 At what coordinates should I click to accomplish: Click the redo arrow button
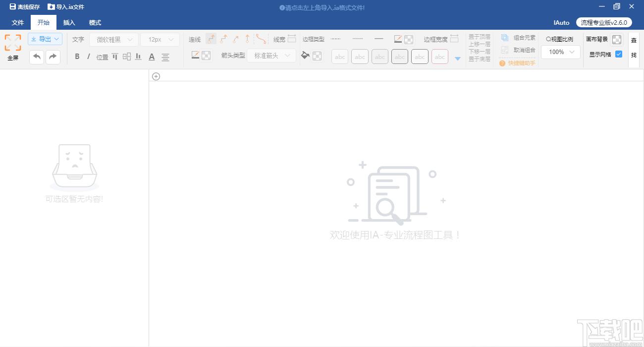tap(53, 57)
